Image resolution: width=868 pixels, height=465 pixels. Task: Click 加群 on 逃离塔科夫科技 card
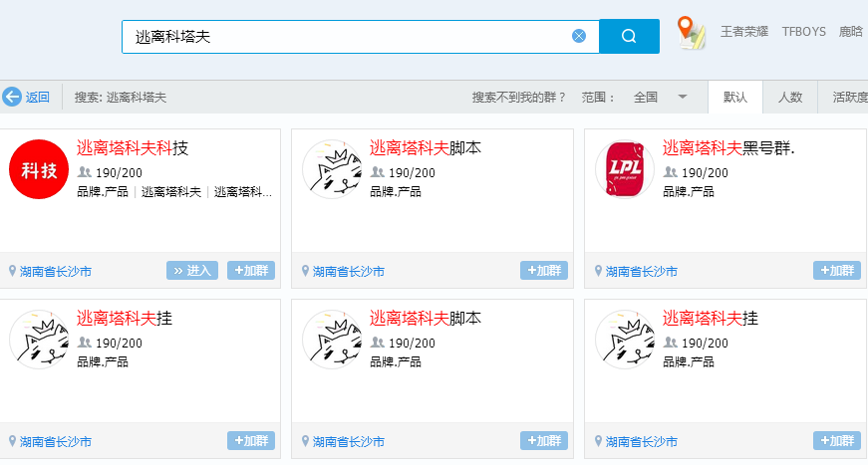(251, 271)
